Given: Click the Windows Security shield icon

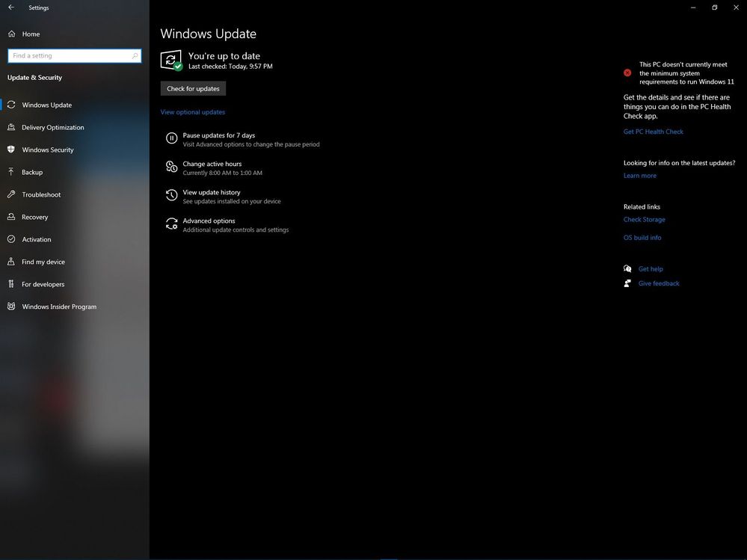Looking at the screenshot, I should (11, 150).
